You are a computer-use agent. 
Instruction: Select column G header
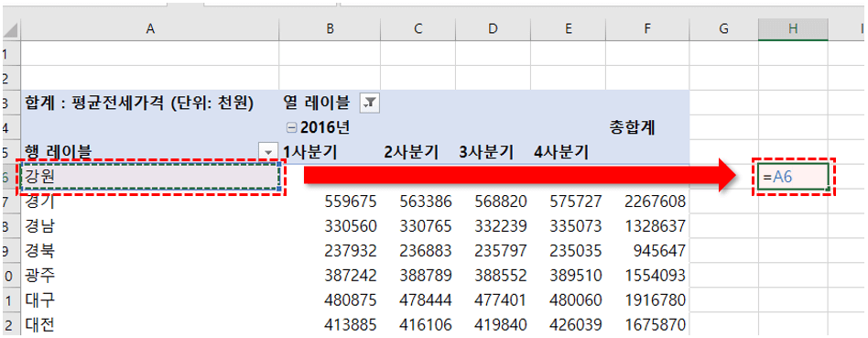[x=723, y=30]
